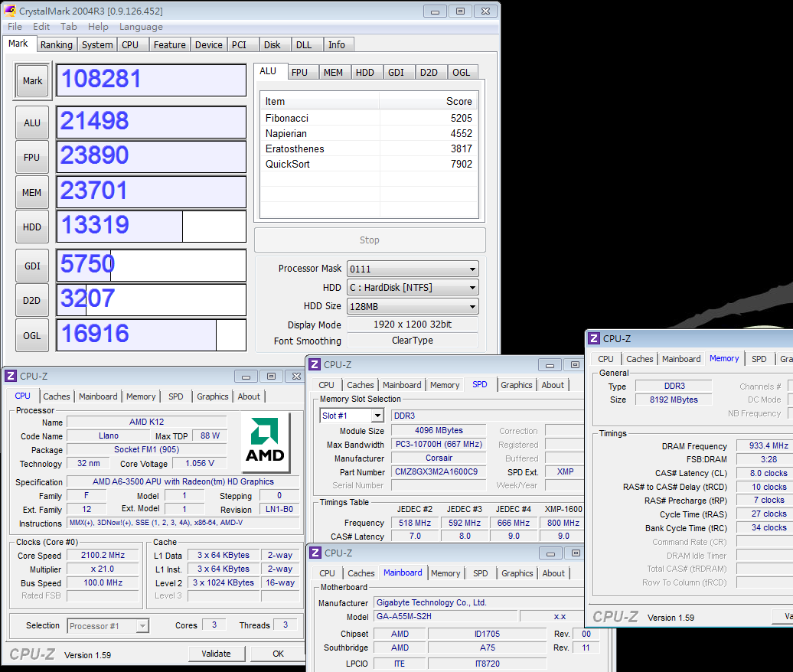Click the OGL benchmark button

[32, 336]
